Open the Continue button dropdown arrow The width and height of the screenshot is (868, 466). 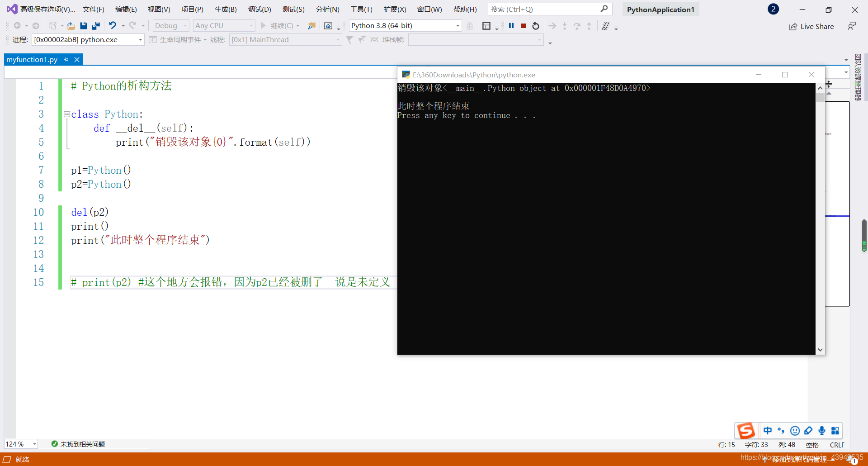(297, 26)
